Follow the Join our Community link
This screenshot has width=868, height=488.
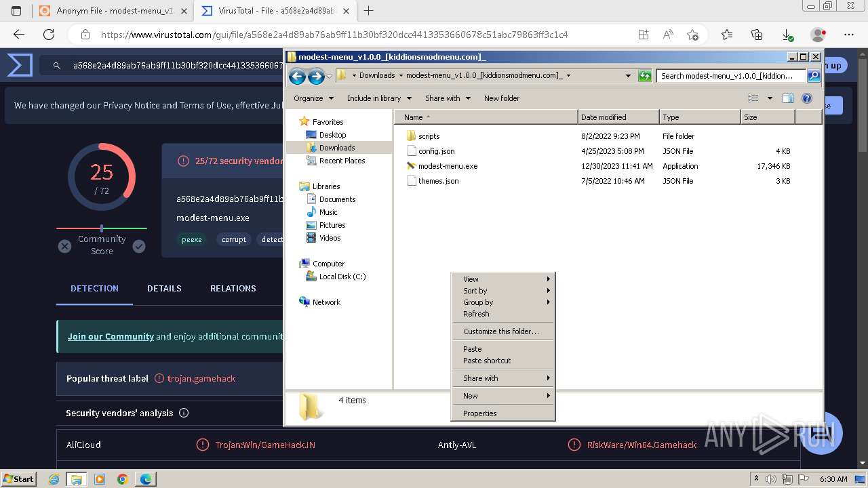pyautogui.click(x=111, y=336)
